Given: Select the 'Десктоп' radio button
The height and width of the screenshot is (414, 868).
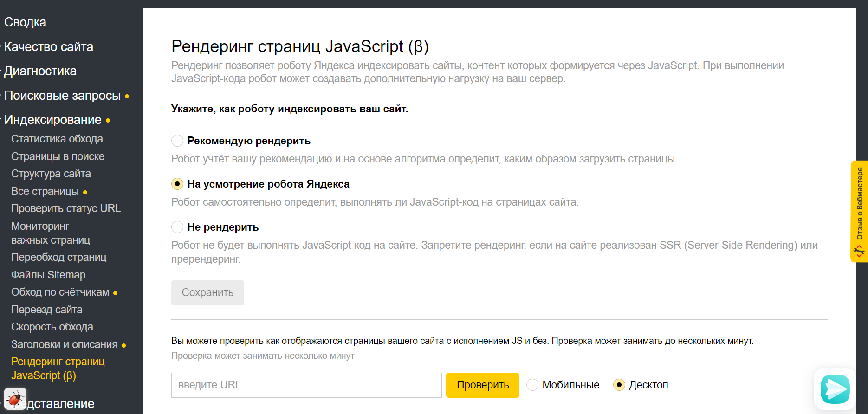Looking at the screenshot, I should click(x=619, y=385).
